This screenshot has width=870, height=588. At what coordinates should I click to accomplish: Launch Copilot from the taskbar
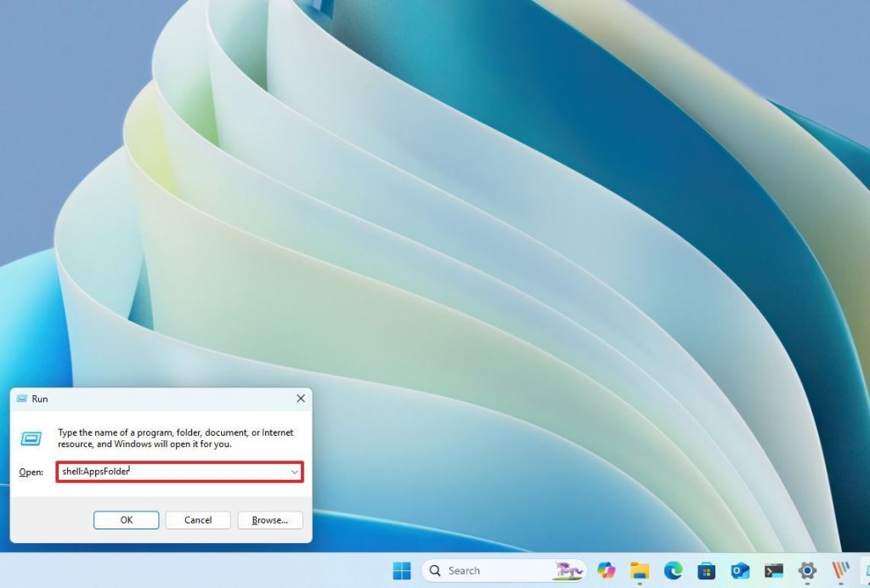[x=606, y=570]
